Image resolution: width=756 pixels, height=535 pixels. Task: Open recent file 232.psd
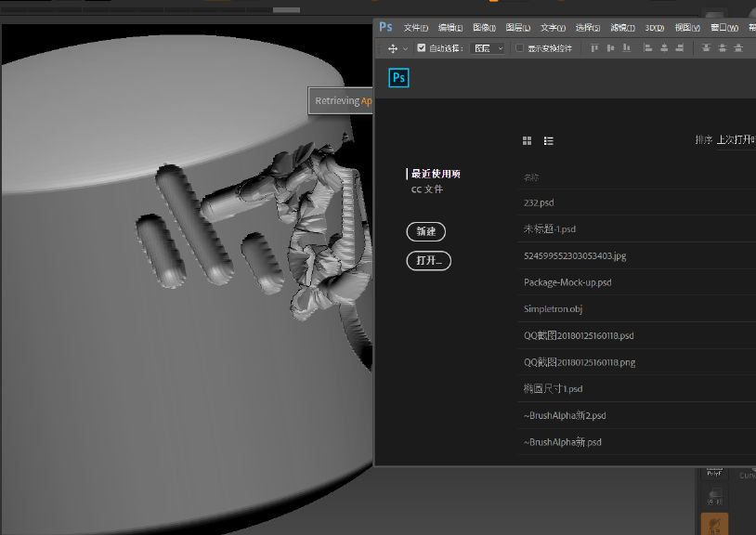click(637, 202)
